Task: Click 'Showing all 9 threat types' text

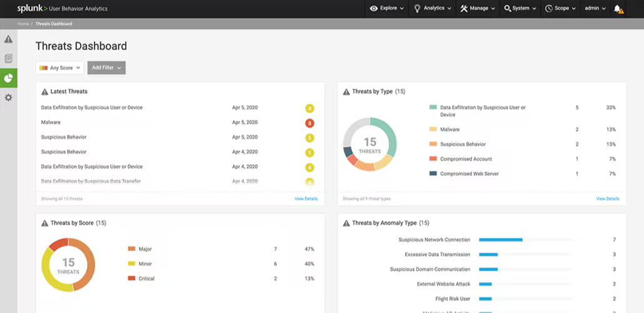Action: click(x=367, y=199)
